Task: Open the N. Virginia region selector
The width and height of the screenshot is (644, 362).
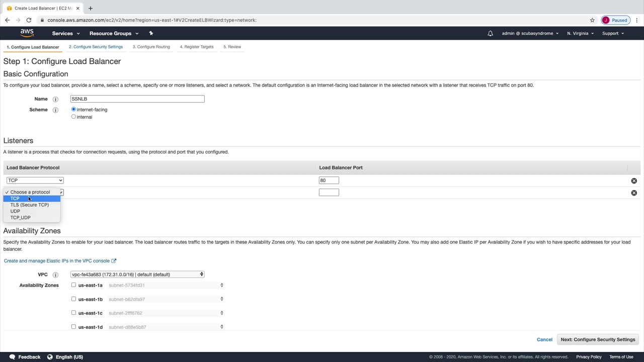Action: click(x=580, y=34)
